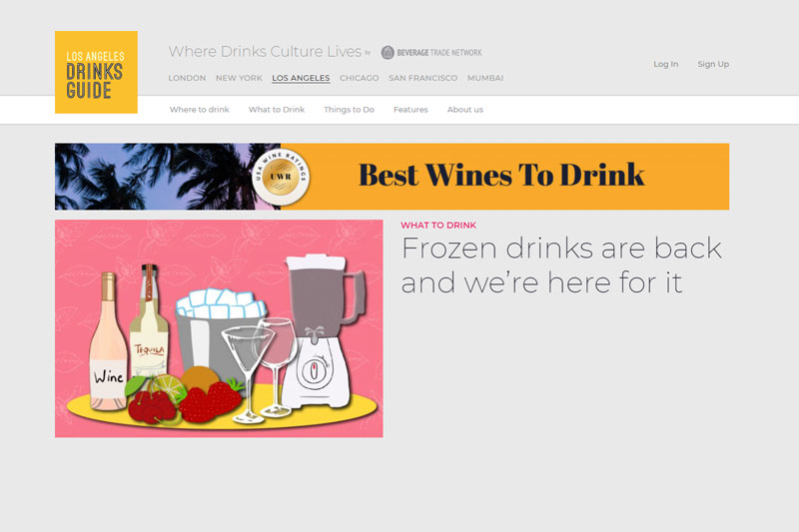Open the Features menu item
This screenshot has width=799, height=532.
click(x=410, y=110)
